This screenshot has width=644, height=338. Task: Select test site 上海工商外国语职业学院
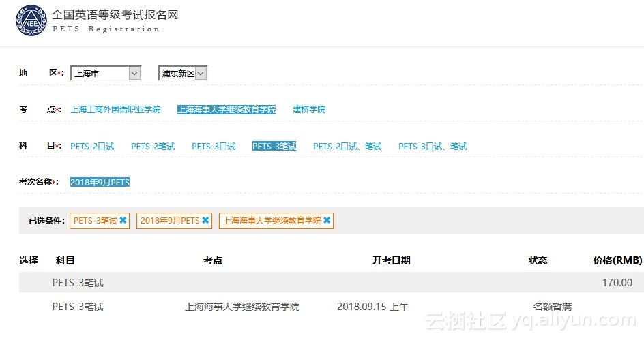pos(115,110)
